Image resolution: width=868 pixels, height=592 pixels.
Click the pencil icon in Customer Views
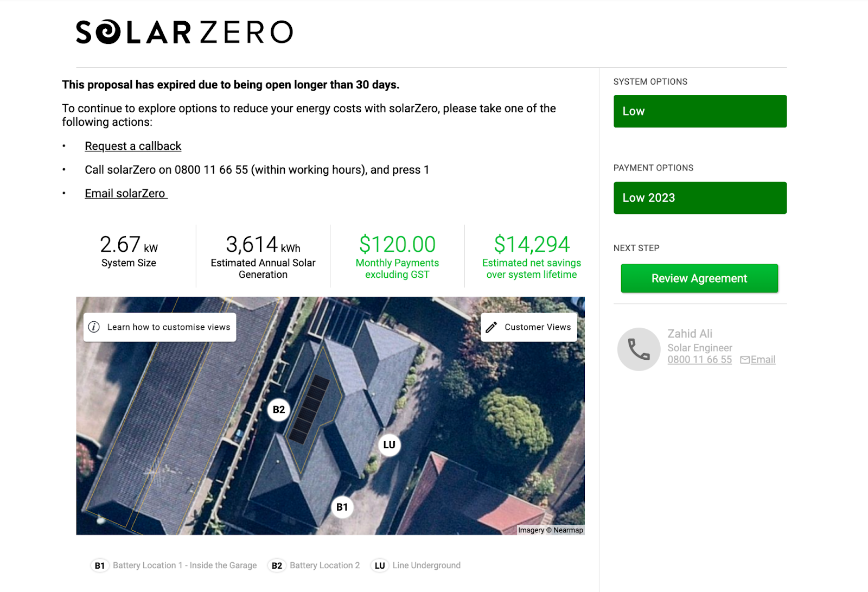[492, 327]
